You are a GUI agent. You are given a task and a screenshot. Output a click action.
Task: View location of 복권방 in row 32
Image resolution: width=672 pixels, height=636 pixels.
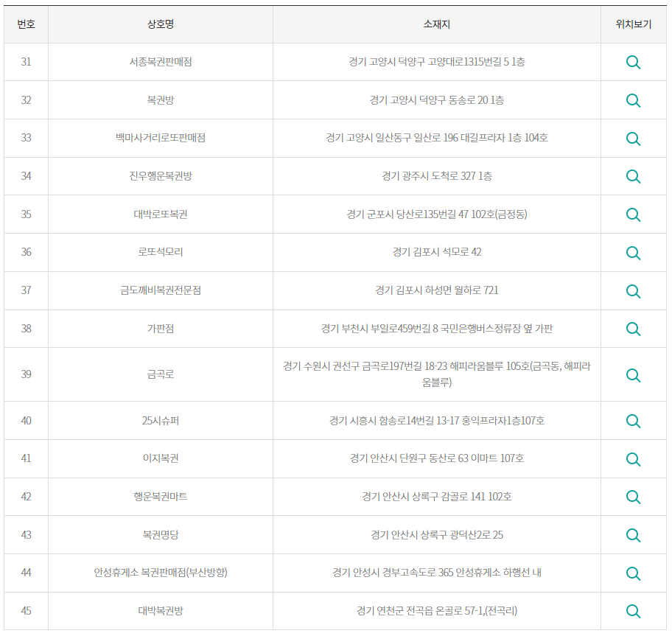[x=633, y=100]
